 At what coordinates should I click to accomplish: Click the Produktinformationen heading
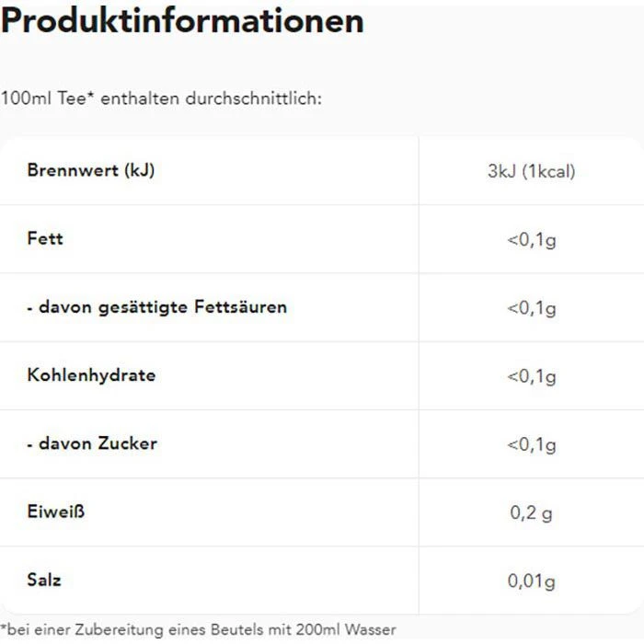pos(182,21)
